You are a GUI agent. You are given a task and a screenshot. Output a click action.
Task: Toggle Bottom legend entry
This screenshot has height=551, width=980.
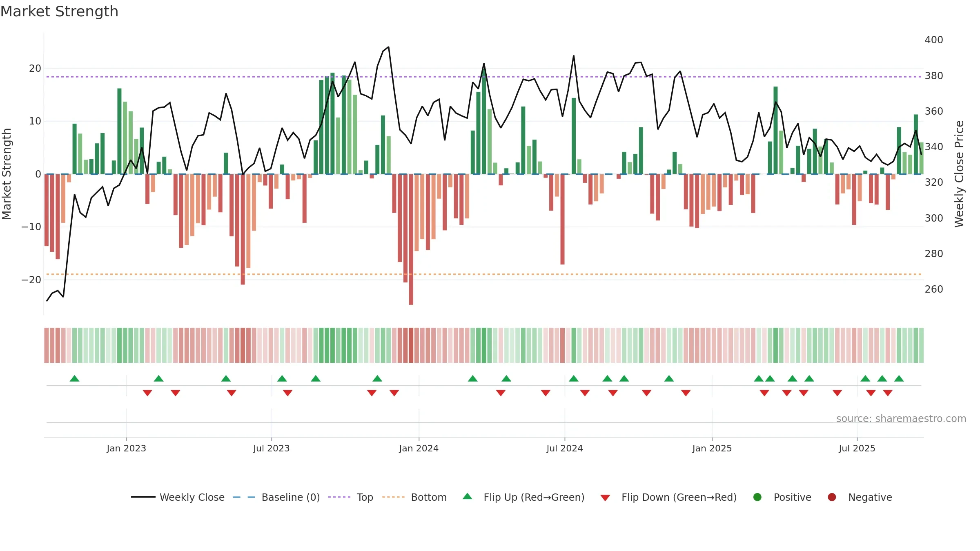point(414,497)
